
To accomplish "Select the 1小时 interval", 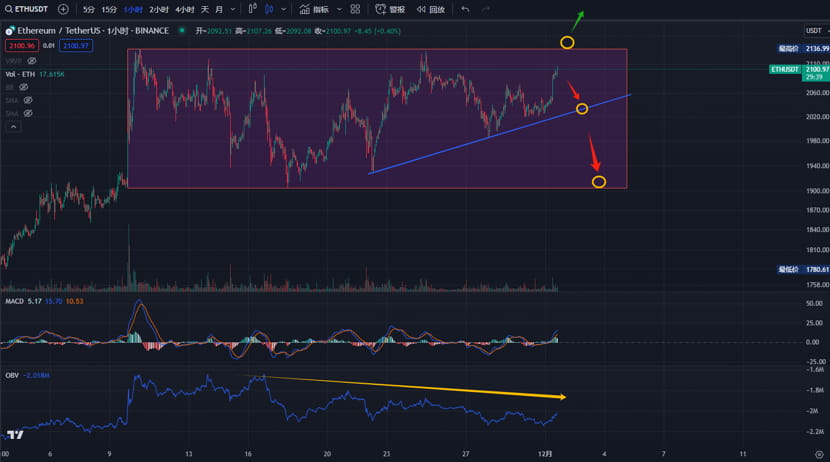I will tap(133, 10).
